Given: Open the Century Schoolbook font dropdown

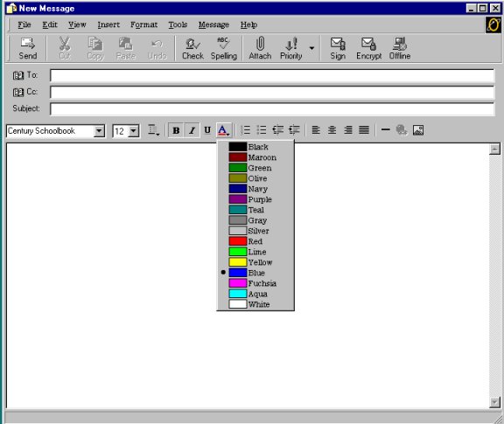Looking at the screenshot, I should click(100, 131).
